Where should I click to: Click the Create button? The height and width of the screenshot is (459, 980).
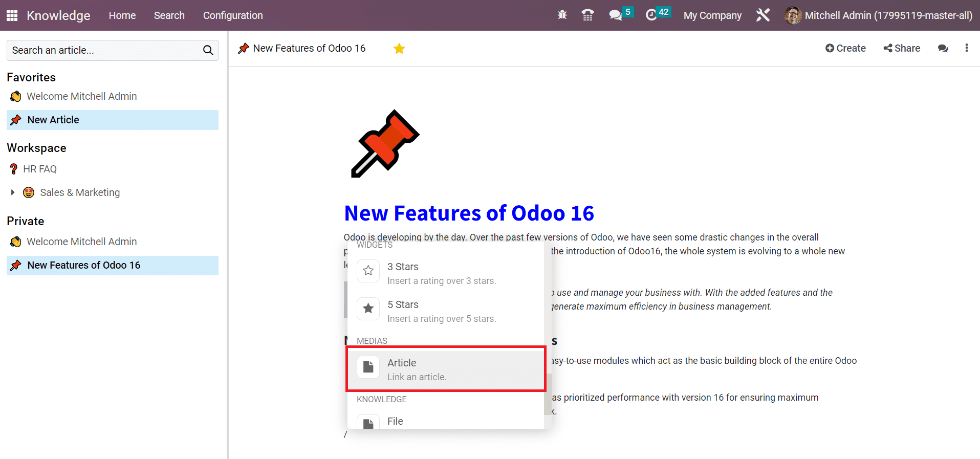coord(845,48)
